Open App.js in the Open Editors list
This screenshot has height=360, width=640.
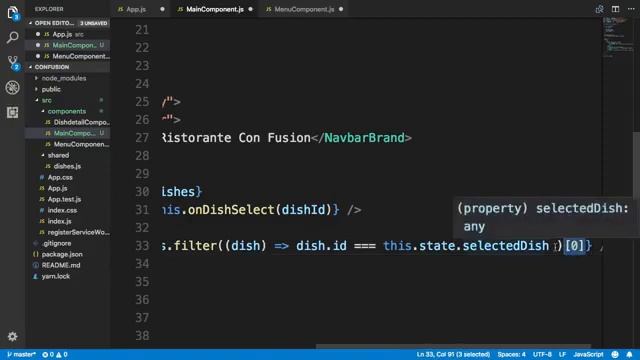point(67,34)
